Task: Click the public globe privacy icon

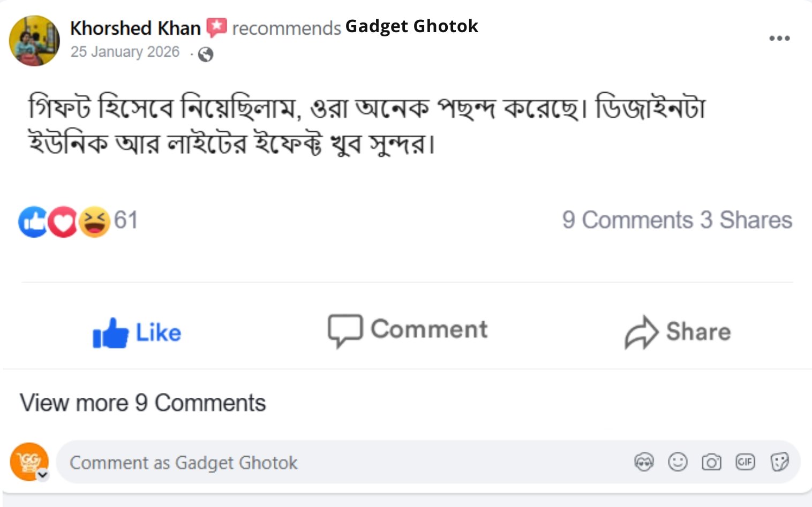Action: (x=205, y=54)
